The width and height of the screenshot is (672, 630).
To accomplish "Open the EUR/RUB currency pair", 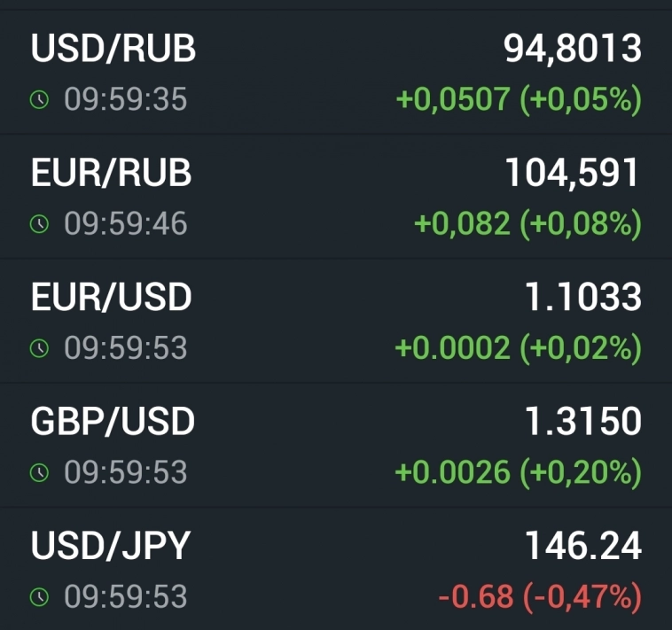I will (x=112, y=174).
